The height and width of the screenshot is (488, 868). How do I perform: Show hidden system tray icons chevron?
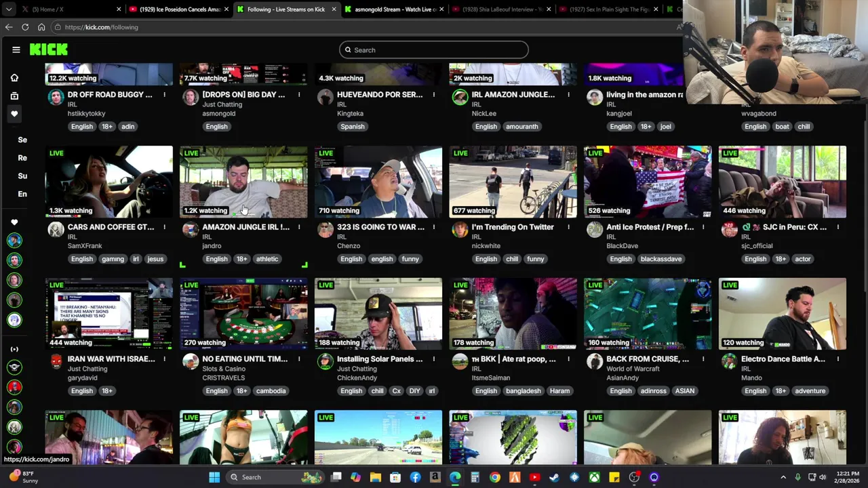coord(783,477)
